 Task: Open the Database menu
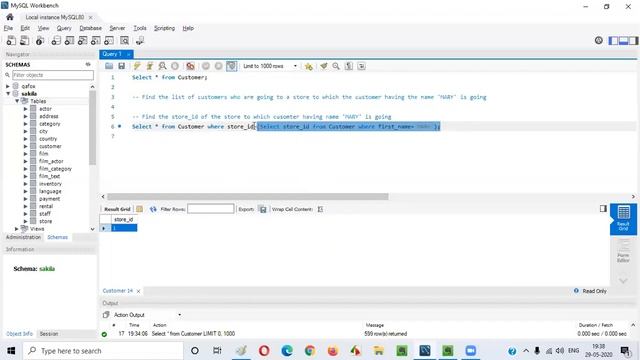[90, 28]
